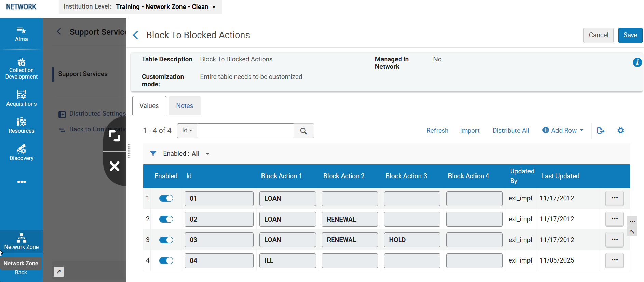
Task: Toggle enabled switch for row 03
Action: coord(166,240)
